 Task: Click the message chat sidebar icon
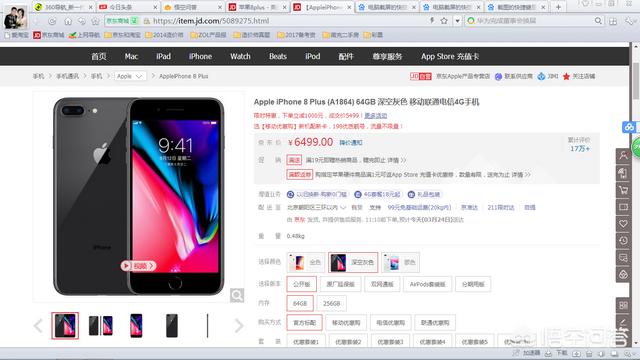pyautogui.click(x=623, y=258)
